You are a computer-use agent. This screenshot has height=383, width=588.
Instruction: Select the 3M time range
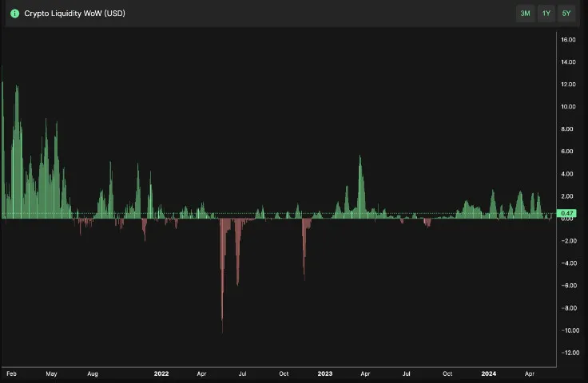point(525,14)
